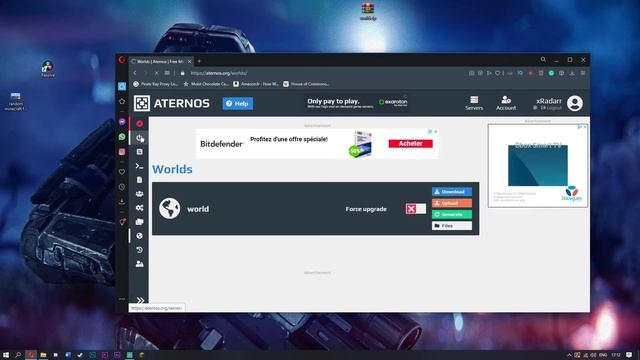Select the random minecraft desktop file

tap(15, 102)
